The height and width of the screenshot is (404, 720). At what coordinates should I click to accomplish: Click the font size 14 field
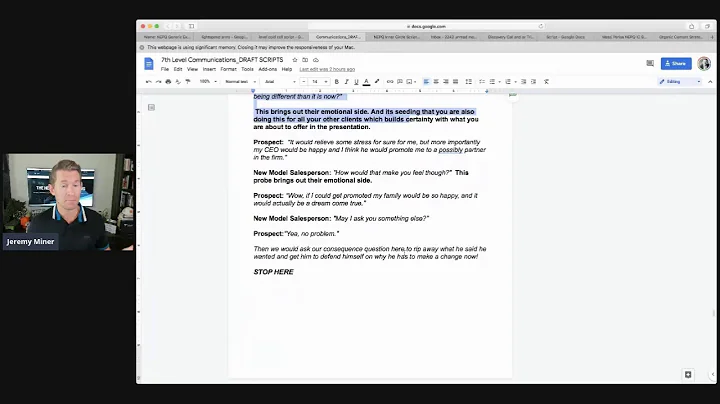point(315,82)
